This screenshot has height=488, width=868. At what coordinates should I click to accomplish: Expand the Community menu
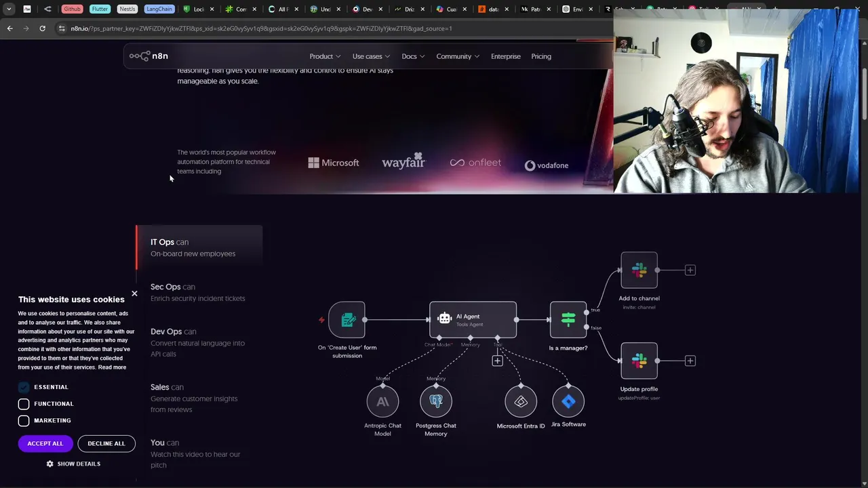coord(458,56)
